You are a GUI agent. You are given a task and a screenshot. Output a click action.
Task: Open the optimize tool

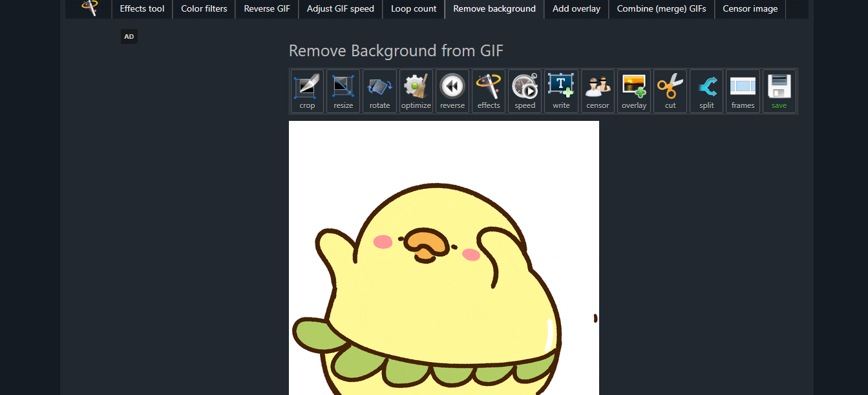coord(416,91)
